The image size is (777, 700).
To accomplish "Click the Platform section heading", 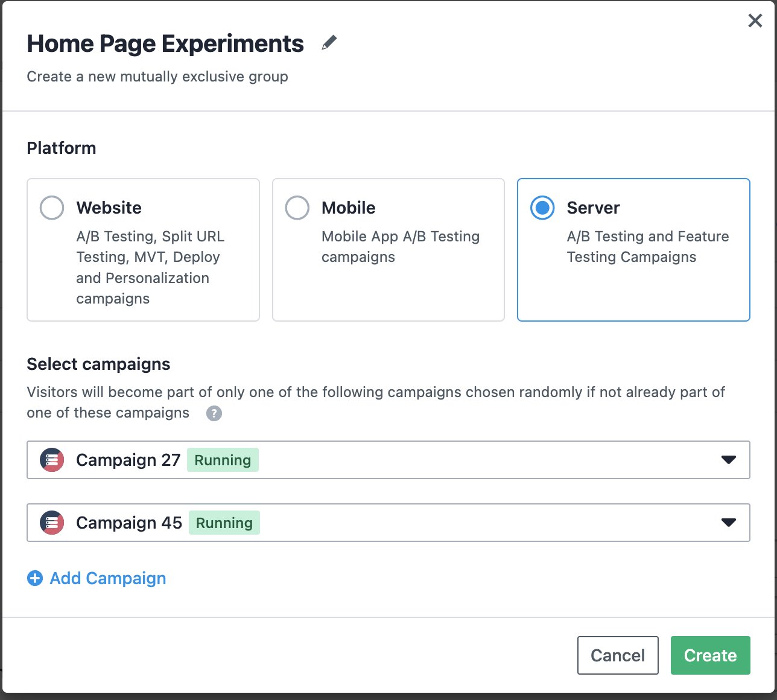I will 62,148.
